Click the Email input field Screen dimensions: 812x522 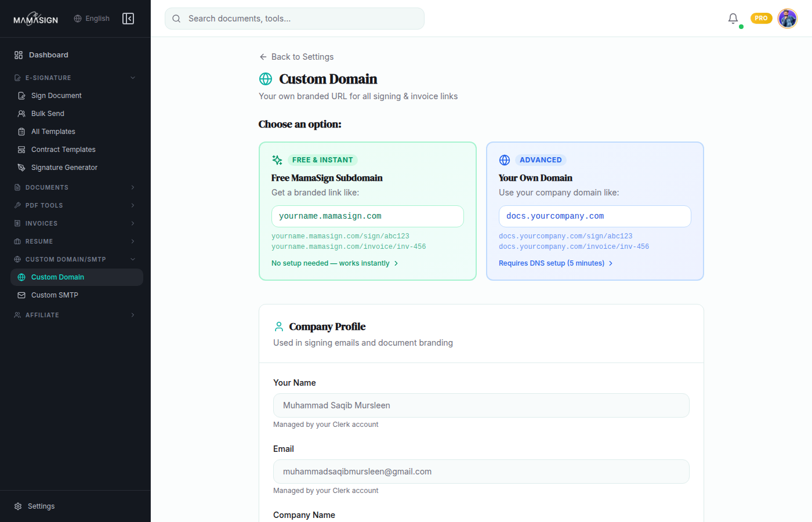pyautogui.click(x=481, y=472)
